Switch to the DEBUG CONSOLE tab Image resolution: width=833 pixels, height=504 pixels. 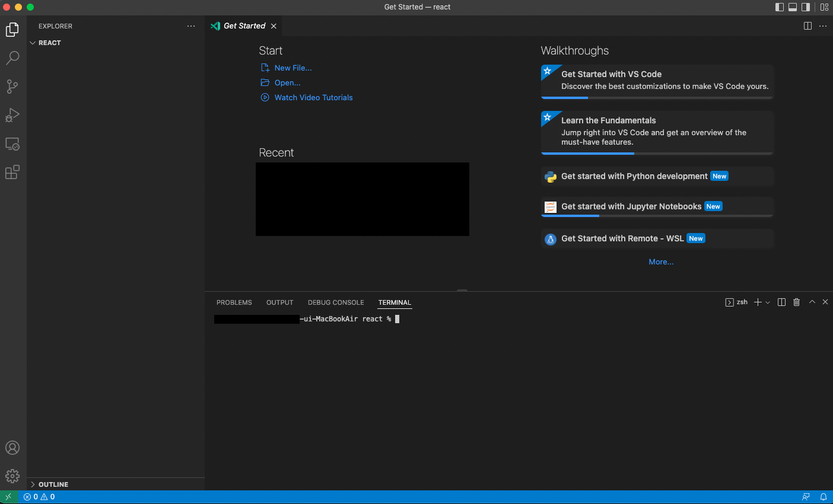pyautogui.click(x=336, y=302)
